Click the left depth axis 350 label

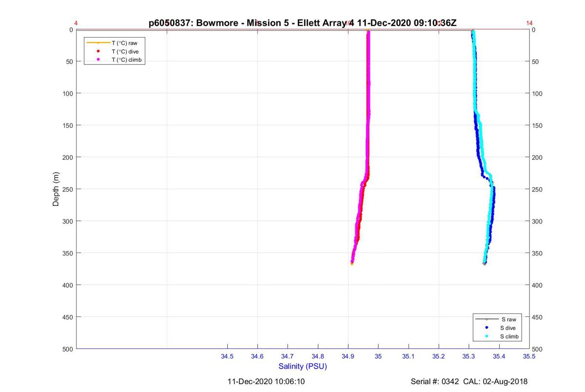(67, 253)
